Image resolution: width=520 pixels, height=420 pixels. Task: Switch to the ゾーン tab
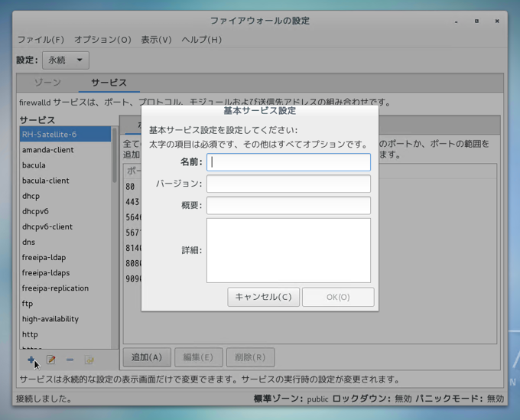click(x=47, y=83)
